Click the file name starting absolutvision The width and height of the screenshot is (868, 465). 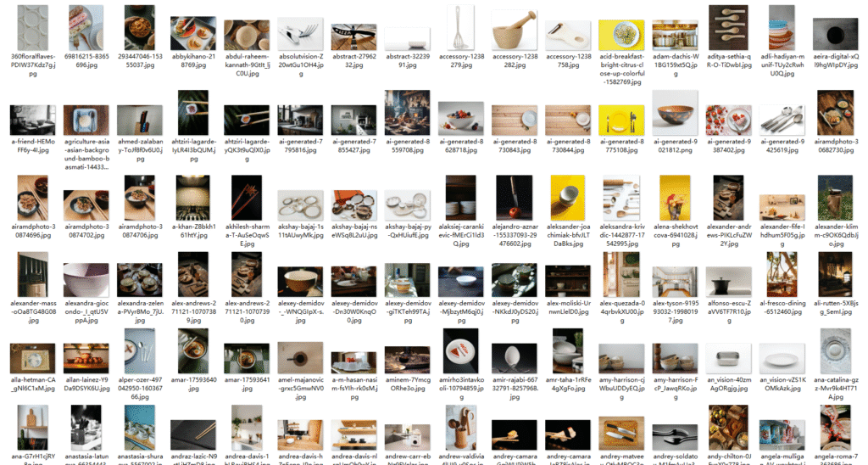coord(301,64)
